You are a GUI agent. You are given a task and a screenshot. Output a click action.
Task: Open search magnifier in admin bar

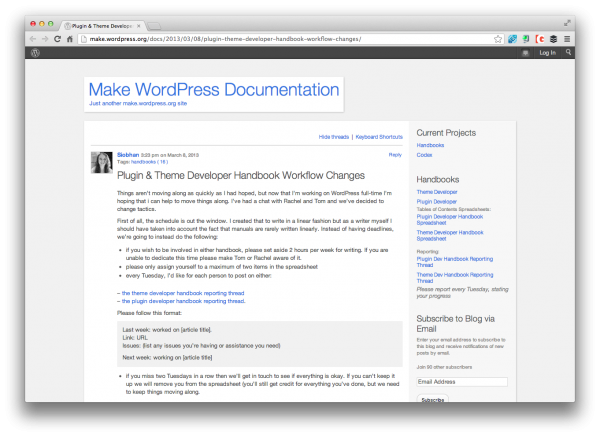click(568, 52)
